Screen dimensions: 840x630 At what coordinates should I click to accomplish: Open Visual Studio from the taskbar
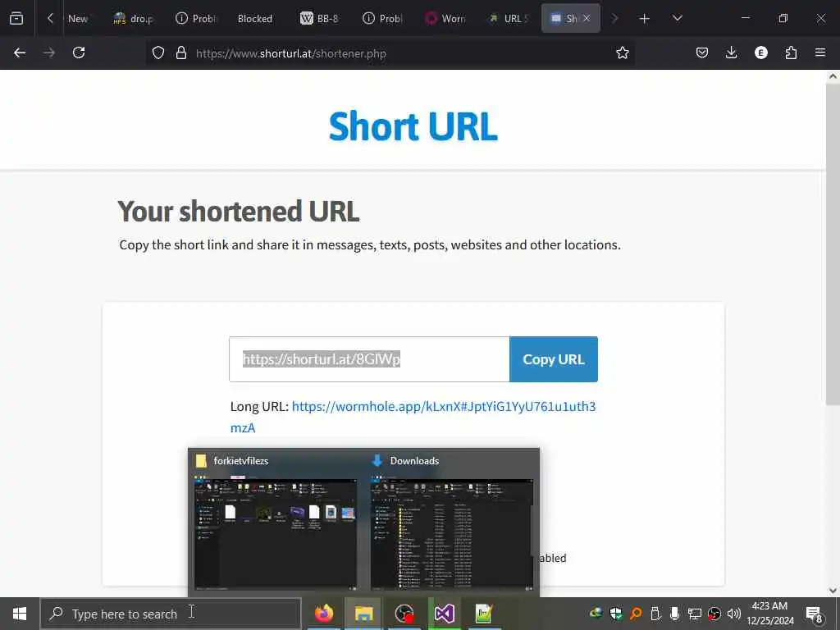444,614
